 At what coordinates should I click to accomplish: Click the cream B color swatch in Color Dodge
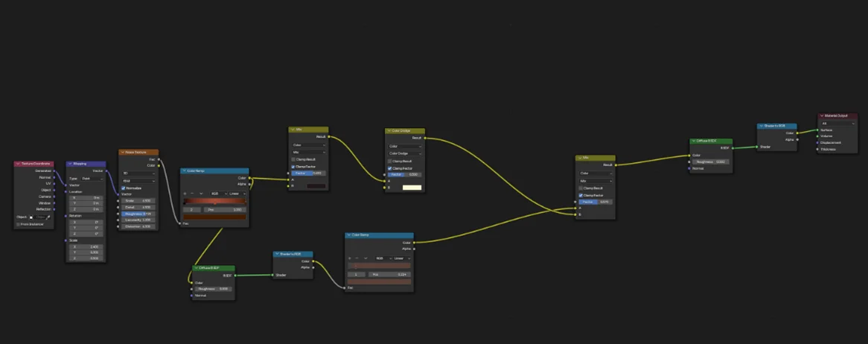[x=412, y=188]
